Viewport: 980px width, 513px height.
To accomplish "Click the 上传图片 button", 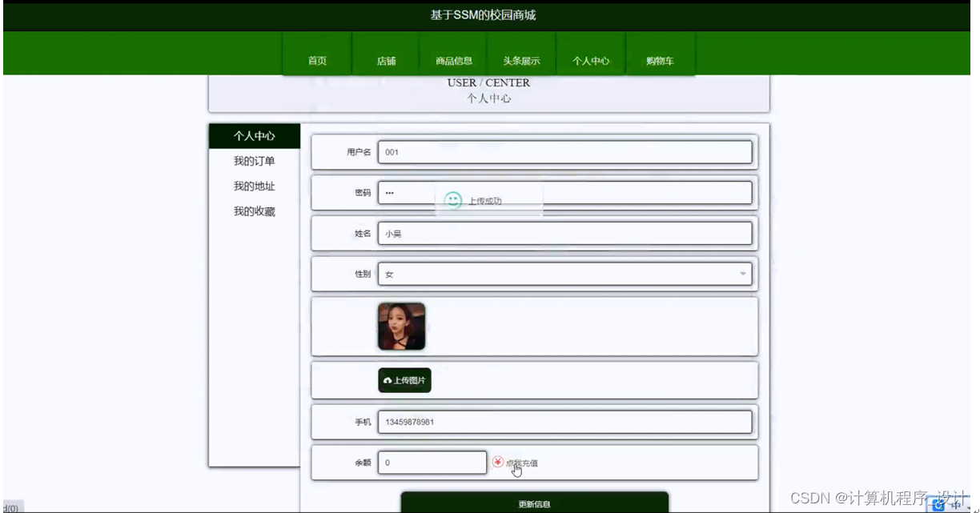I will [404, 380].
